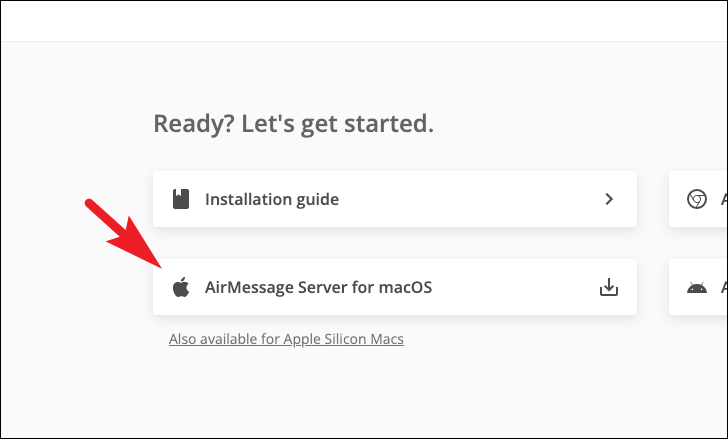Download AirMessage Server for macOS
The height and width of the screenshot is (439, 728).
click(x=395, y=287)
